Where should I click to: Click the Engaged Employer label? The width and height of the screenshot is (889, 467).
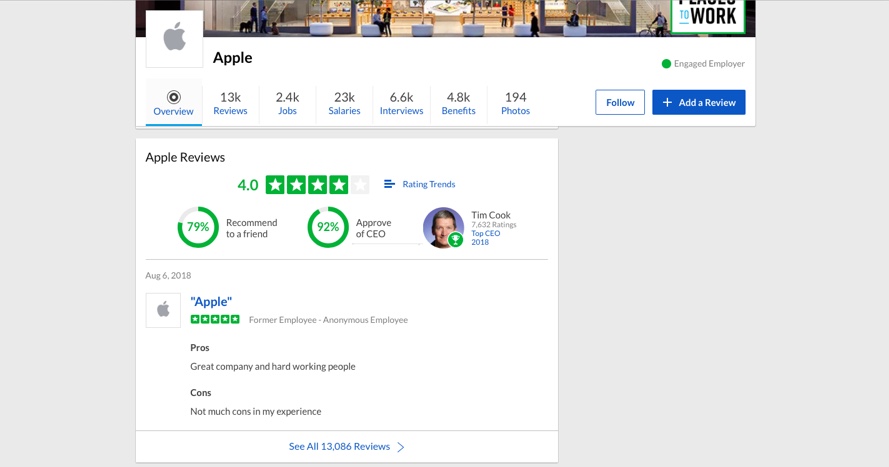pyautogui.click(x=709, y=63)
